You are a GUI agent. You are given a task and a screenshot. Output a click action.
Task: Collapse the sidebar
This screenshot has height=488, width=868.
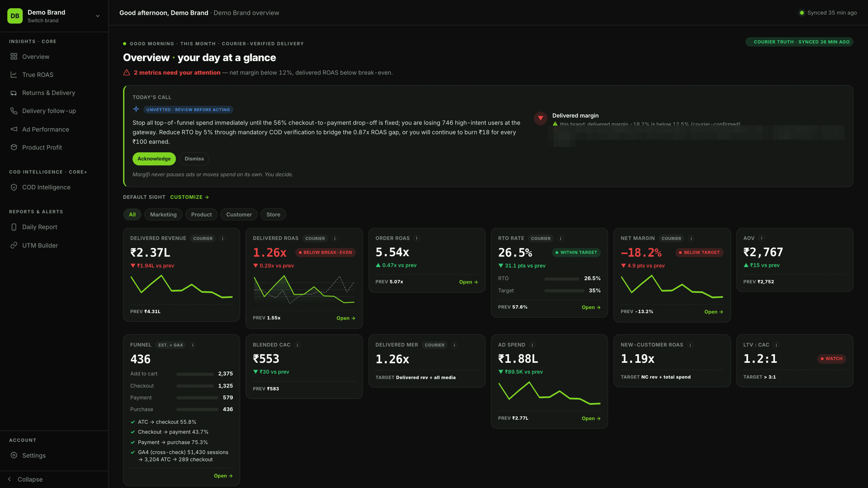(x=25, y=479)
